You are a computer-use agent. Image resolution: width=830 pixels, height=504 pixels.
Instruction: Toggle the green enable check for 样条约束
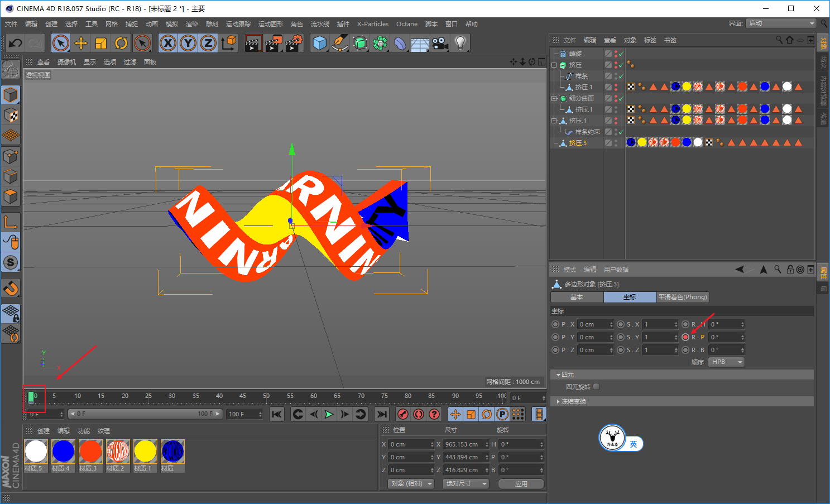click(621, 132)
